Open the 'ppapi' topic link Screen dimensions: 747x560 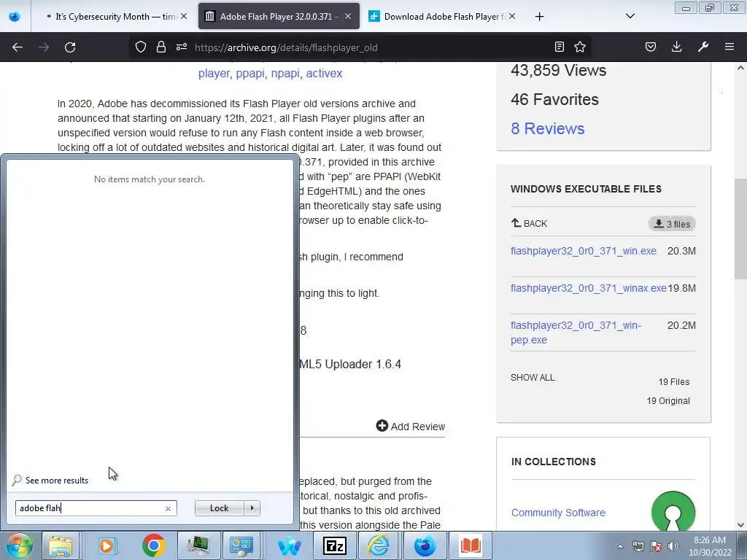(250, 74)
